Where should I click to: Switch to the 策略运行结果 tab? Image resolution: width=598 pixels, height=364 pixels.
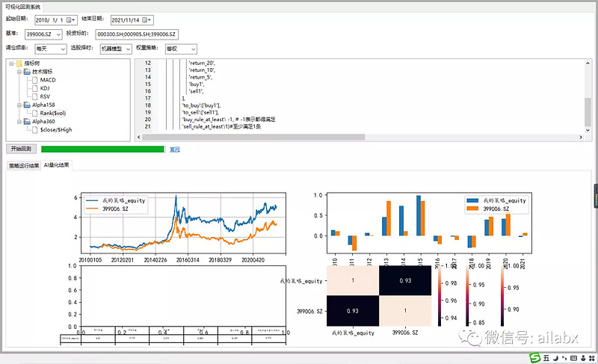(x=24, y=165)
